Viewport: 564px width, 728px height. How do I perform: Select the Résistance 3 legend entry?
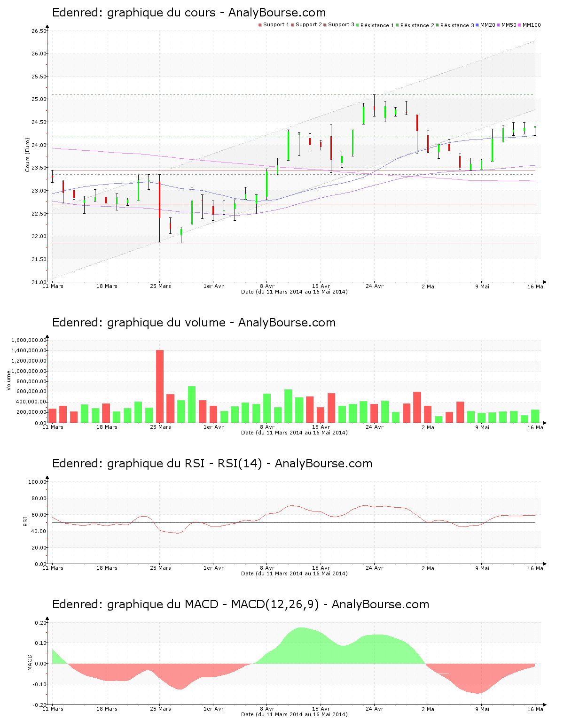(x=455, y=25)
